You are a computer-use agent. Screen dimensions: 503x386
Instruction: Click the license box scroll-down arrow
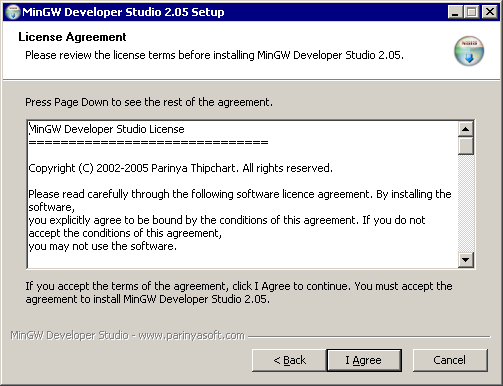tap(466, 260)
